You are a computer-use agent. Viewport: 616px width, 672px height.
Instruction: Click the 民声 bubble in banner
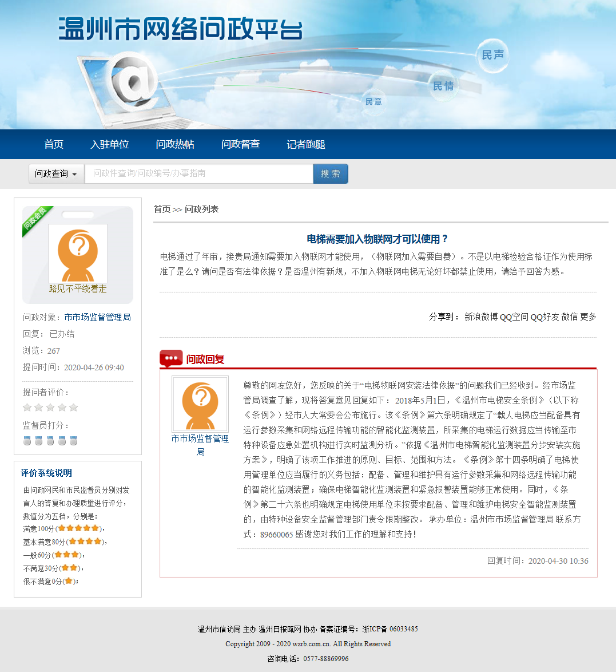(492, 55)
